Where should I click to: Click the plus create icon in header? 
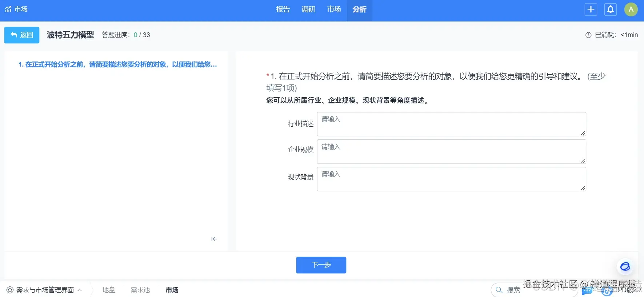pos(591,9)
